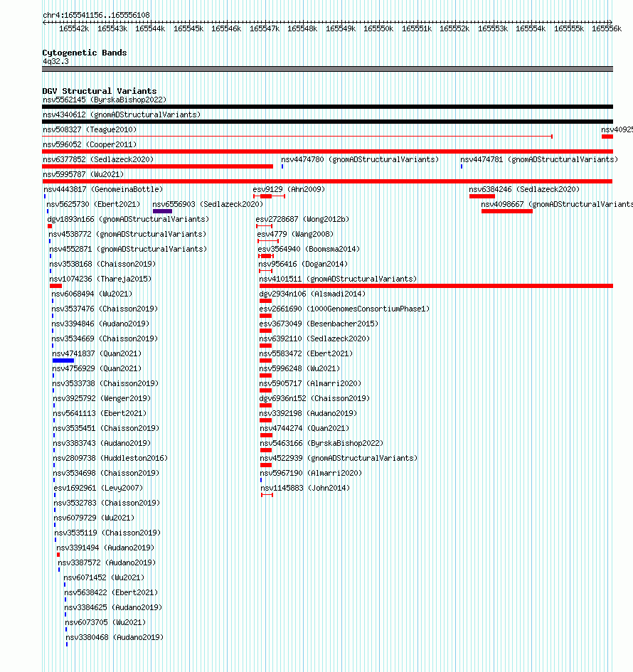Open nsv4474780 (gnomADStructuralVariants) label

(360, 159)
